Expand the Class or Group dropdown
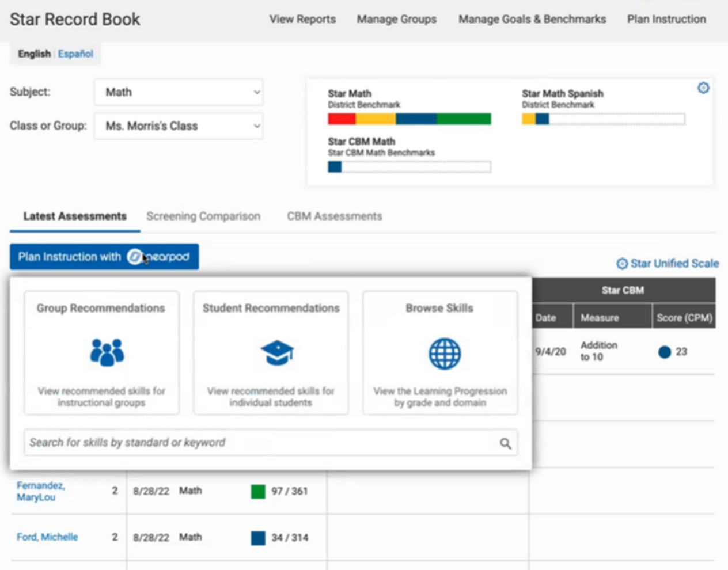The height and width of the screenshot is (570, 728). coord(179,126)
